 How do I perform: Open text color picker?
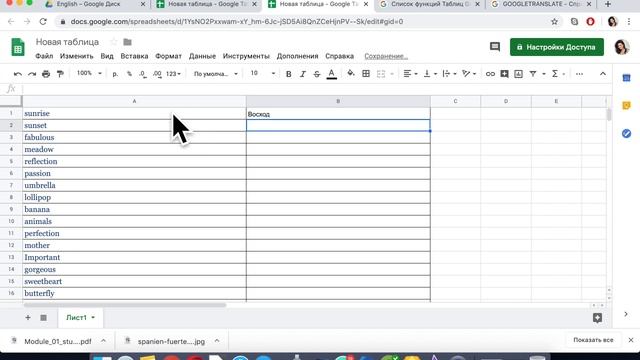pyautogui.click(x=332, y=74)
